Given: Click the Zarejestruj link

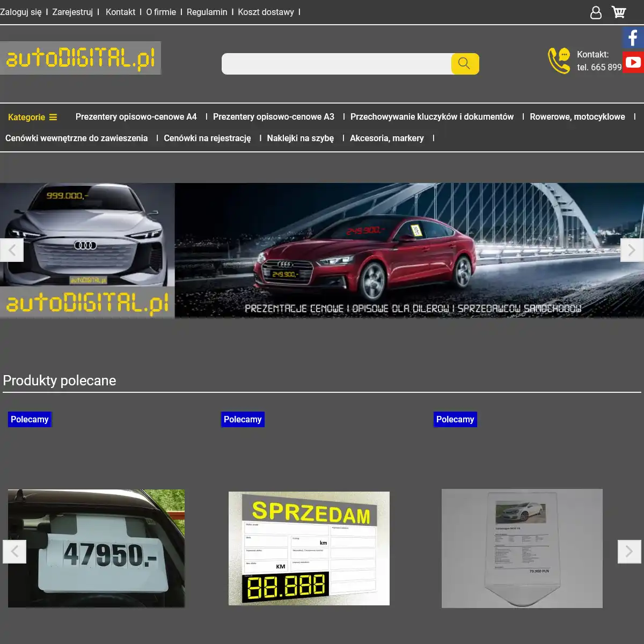Looking at the screenshot, I should coord(71,12).
